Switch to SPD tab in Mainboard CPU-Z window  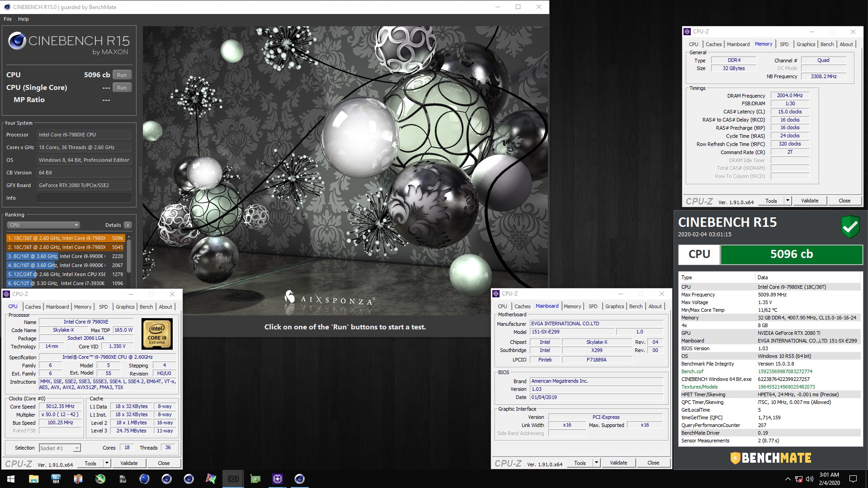click(593, 306)
